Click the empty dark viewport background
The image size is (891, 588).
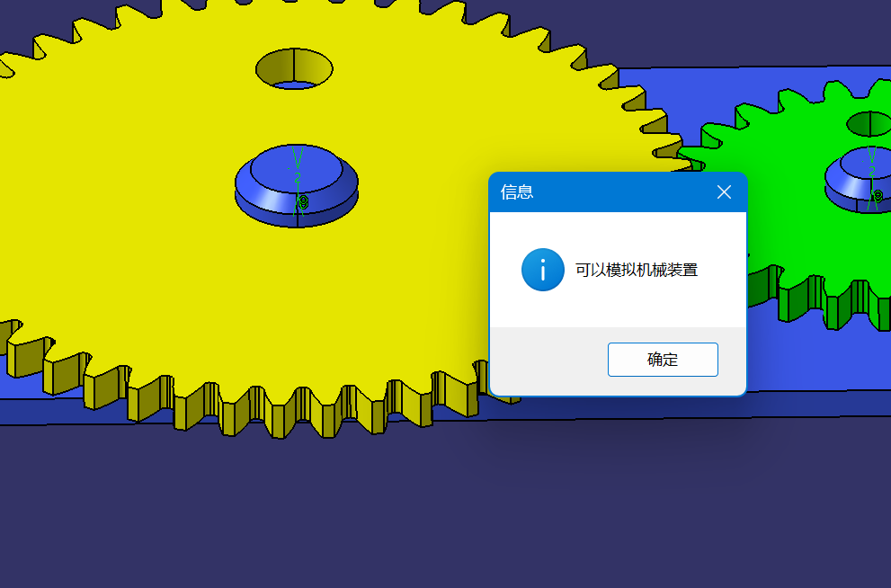(x=450, y=512)
